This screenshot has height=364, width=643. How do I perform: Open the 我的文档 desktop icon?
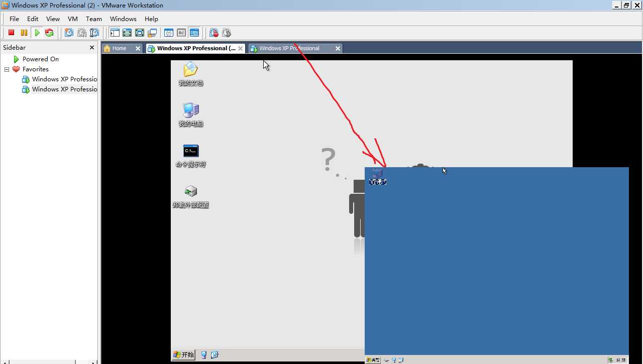[191, 74]
